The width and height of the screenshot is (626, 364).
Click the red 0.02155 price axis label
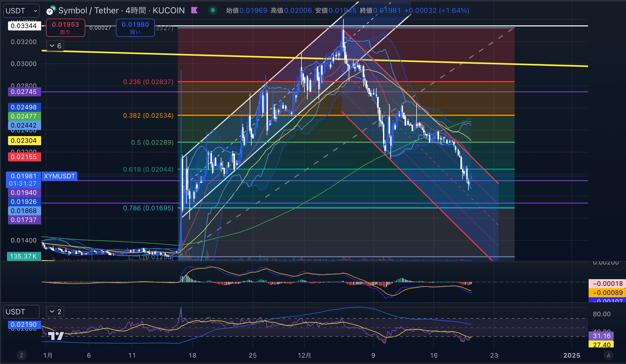(x=24, y=157)
